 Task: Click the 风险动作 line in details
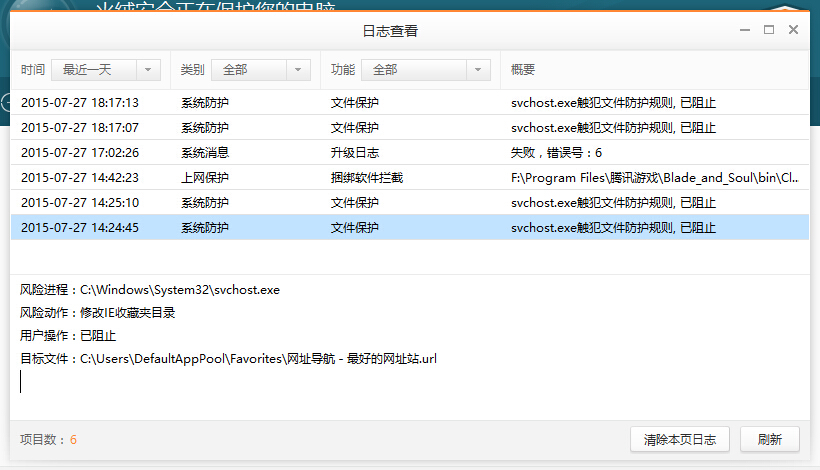point(98,313)
